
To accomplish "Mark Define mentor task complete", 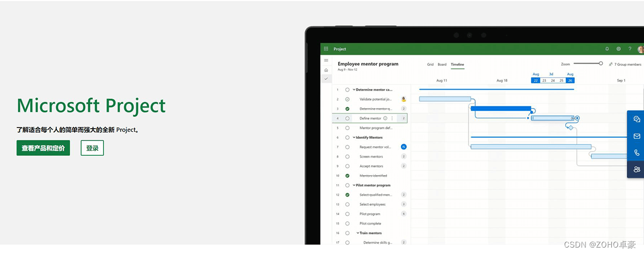I will (347, 118).
